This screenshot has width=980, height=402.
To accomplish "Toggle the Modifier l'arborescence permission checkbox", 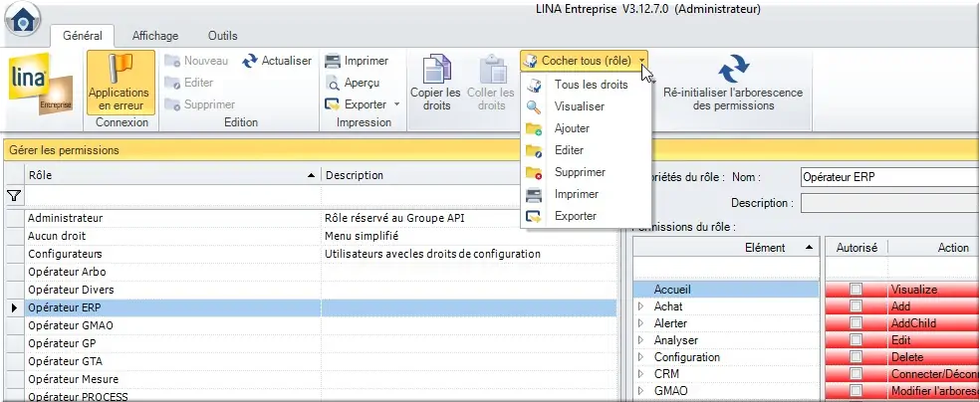I will [856, 391].
